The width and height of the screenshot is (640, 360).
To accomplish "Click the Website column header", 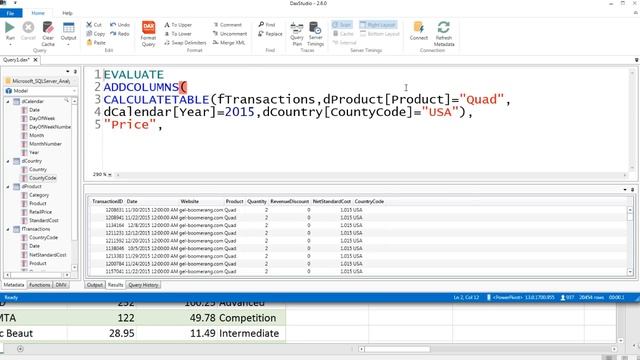I will (189, 202).
